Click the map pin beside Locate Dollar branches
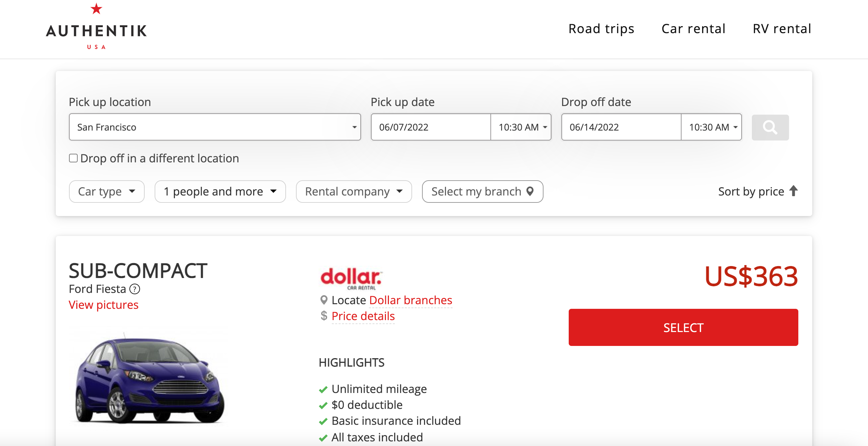 pos(324,300)
